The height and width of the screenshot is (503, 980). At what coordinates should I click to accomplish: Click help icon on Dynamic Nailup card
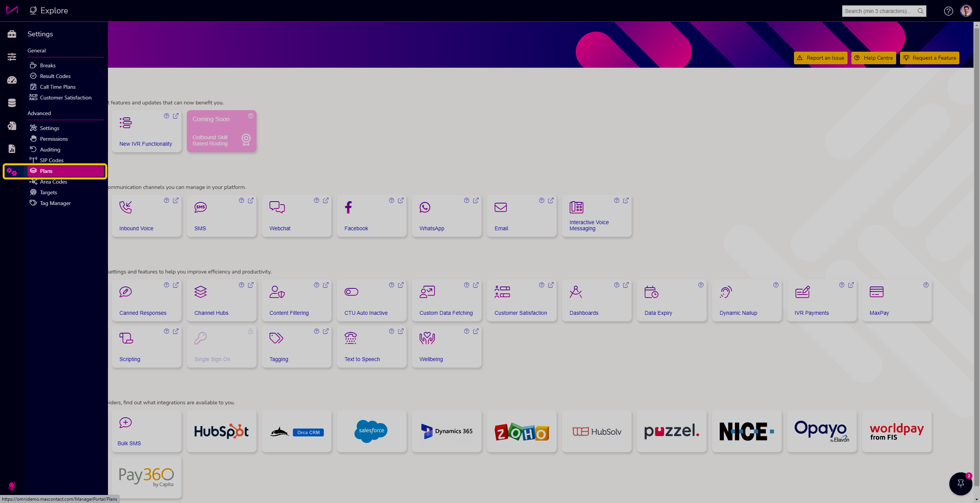pos(776,285)
